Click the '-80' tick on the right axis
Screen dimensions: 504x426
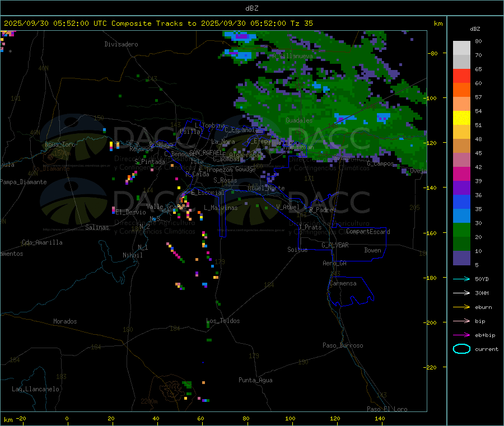point(433,53)
